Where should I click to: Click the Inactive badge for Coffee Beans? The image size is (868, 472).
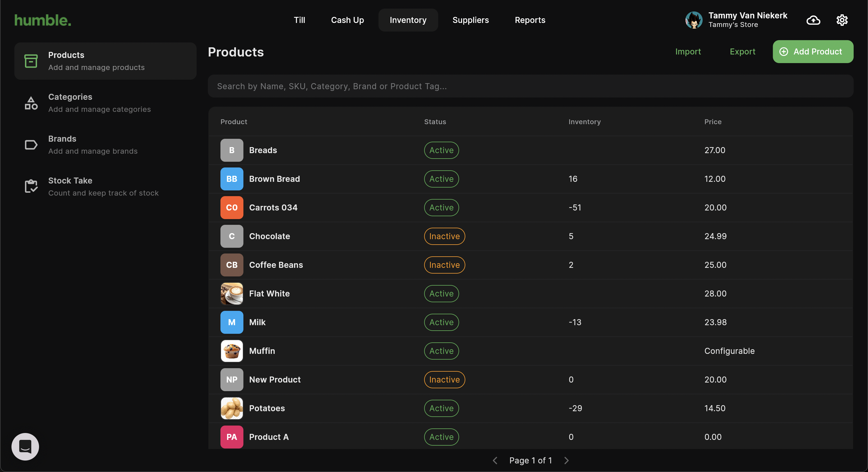coord(444,265)
